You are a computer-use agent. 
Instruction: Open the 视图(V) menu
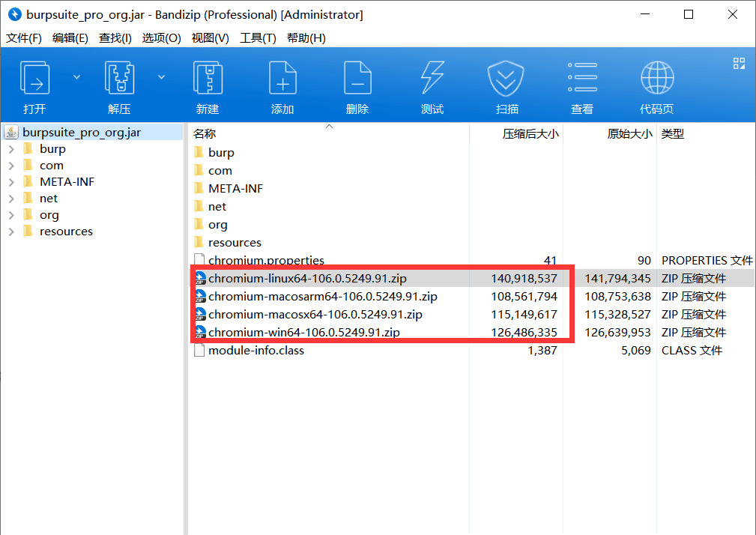pos(211,38)
